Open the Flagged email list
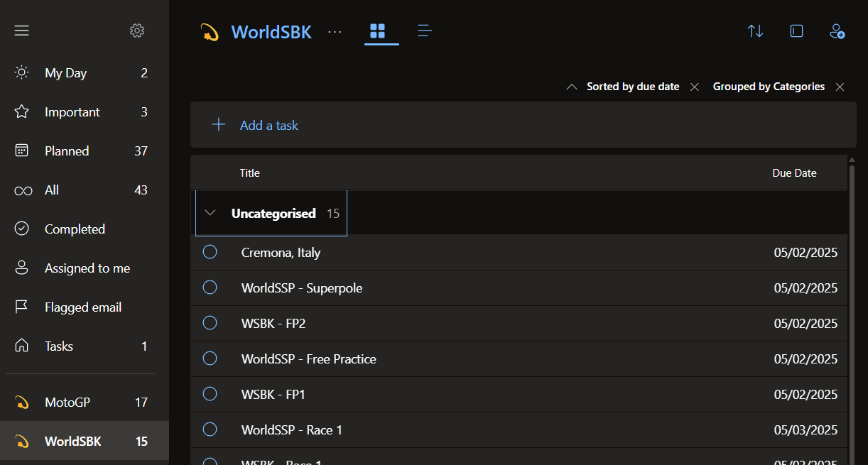 point(82,307)
